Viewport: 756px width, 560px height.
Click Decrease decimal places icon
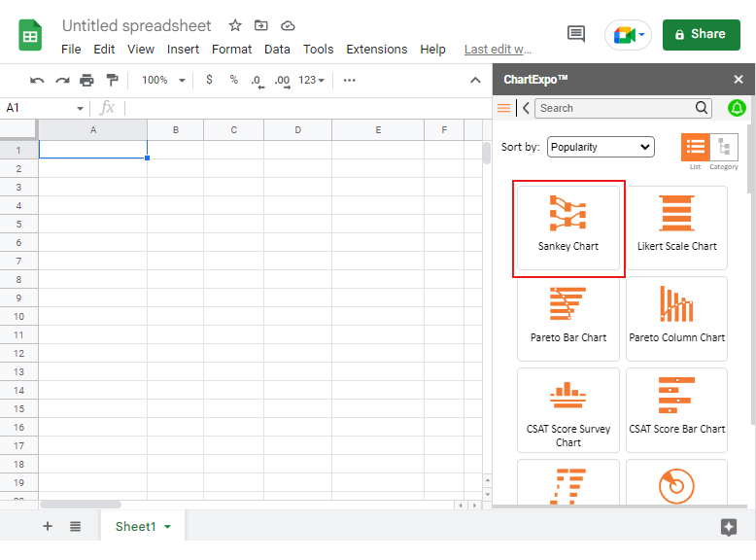[258, 81]
